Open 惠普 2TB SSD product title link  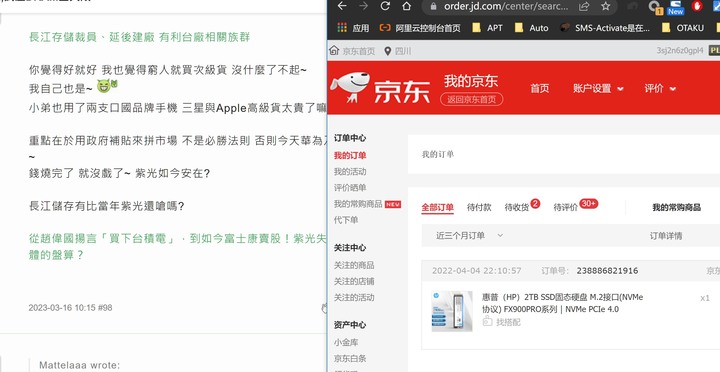pyautogui.click(x=562, y=303)
